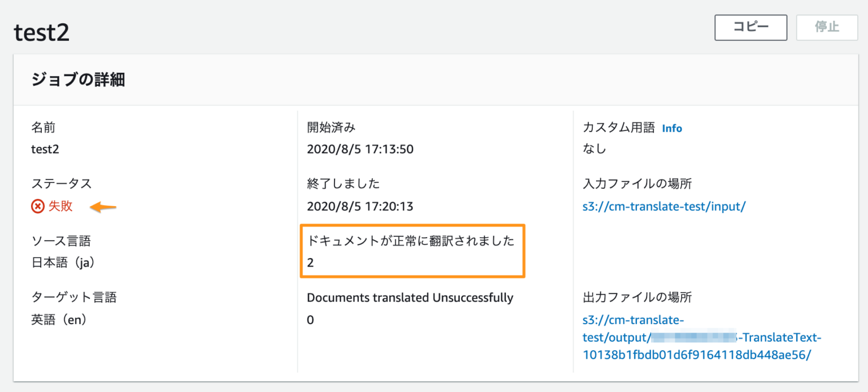Click the disabled 停止 button
The width and height of the screenshot is (868, 392).
pyautogui.click(x=827, y=27)
